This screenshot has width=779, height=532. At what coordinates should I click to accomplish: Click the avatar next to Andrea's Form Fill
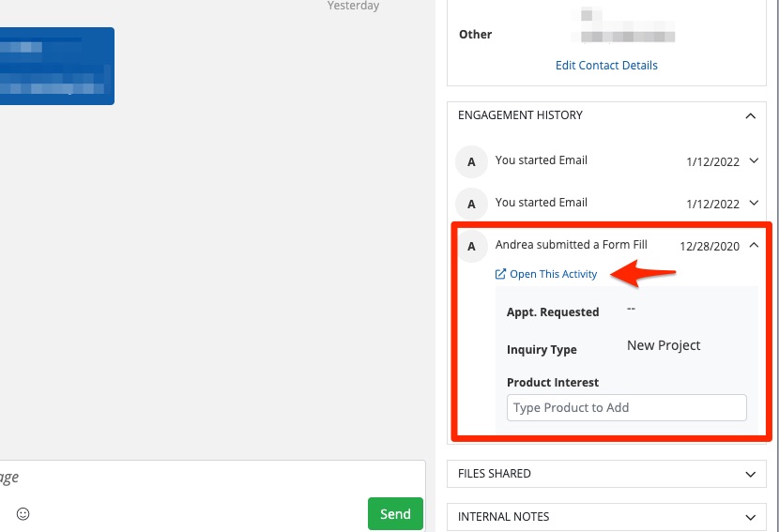point(471,246)
